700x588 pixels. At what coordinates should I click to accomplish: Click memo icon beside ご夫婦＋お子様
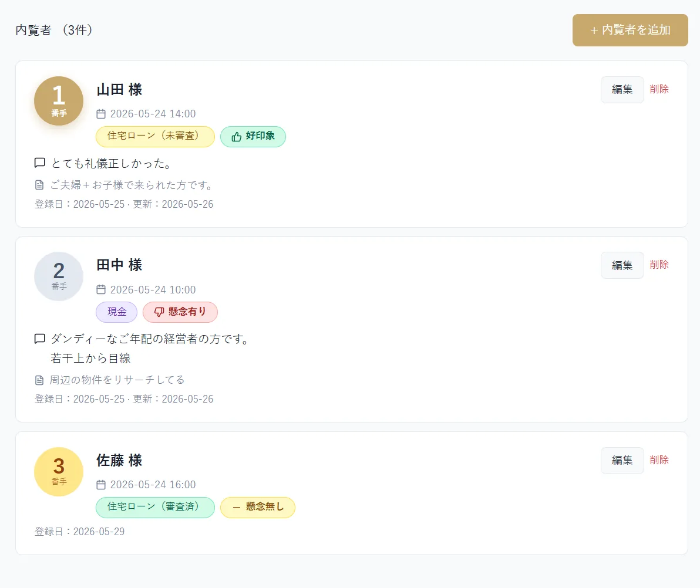pos(39,185)
